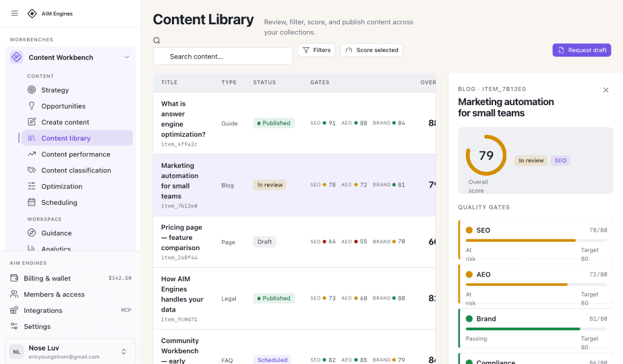Open 'How AIM Engines handles your data'

pos(295,298)
